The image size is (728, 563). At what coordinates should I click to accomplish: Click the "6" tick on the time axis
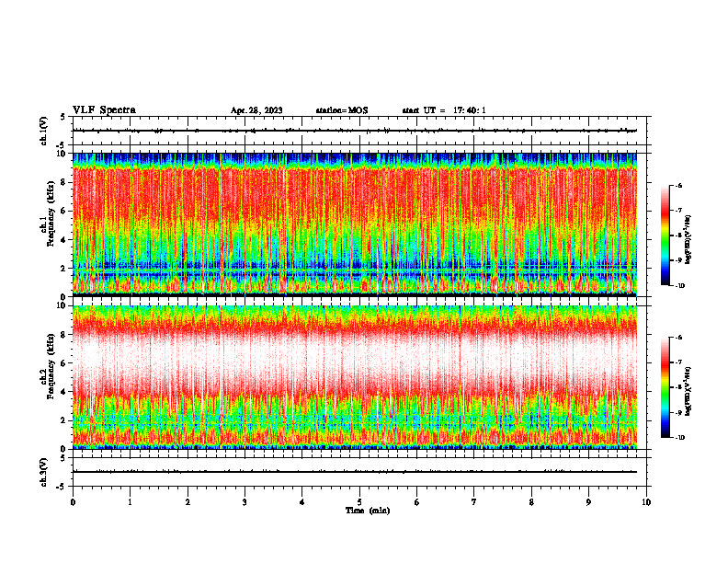(x=417, y=502)
